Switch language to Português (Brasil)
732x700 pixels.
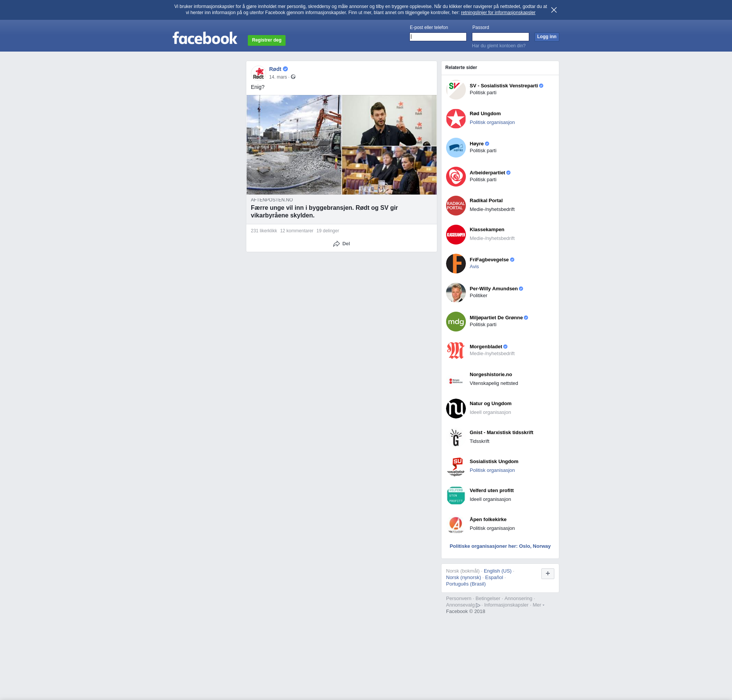pyautogui.click(x=466, y=584)
